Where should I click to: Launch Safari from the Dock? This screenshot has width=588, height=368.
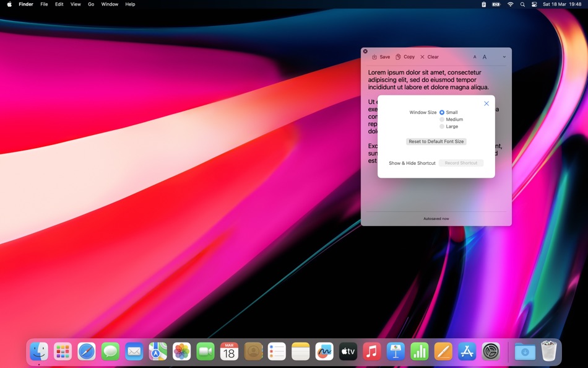tap(87, 351)
